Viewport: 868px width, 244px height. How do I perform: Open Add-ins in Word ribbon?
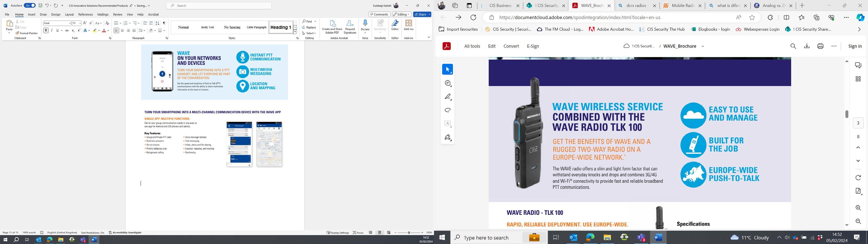pos(409,25)
